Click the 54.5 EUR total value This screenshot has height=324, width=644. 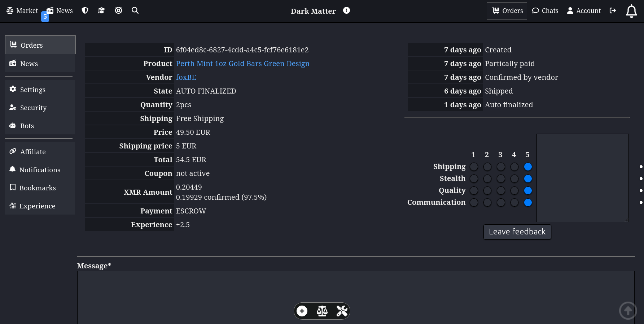coord(191,160)
